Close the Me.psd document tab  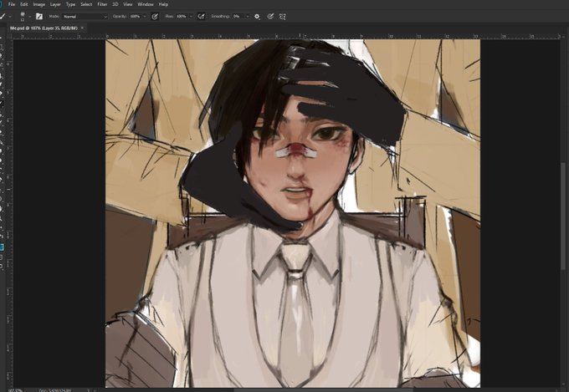tap(82, 28)
